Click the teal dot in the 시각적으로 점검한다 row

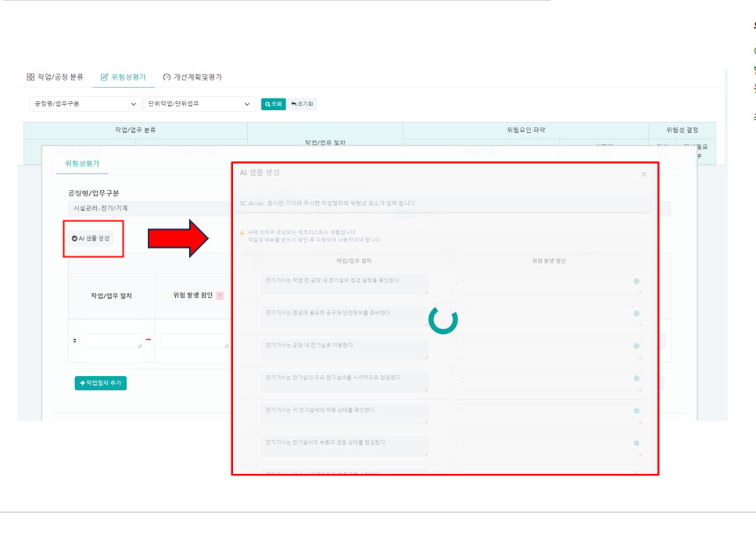[636, 378]
